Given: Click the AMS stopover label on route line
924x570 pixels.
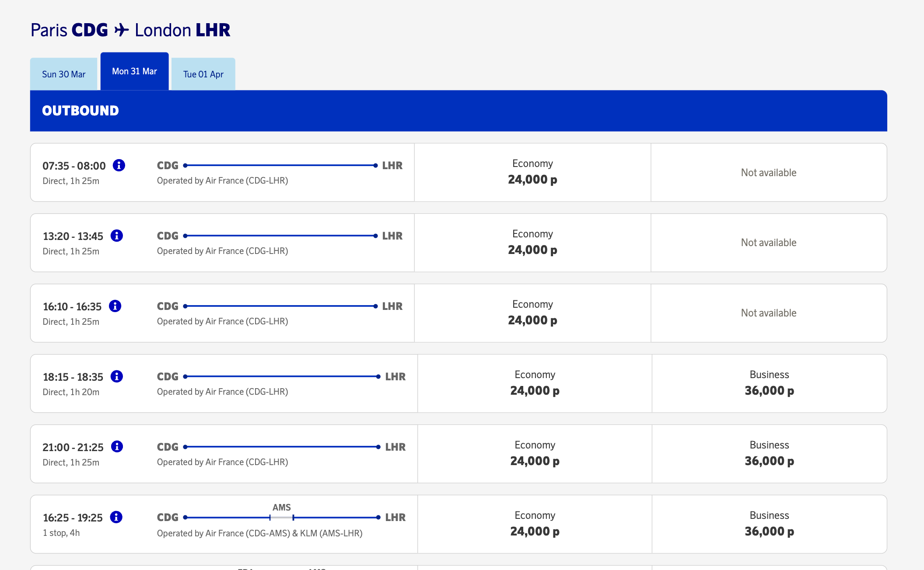Looking at the screenshot, I should tap(282, 507).
